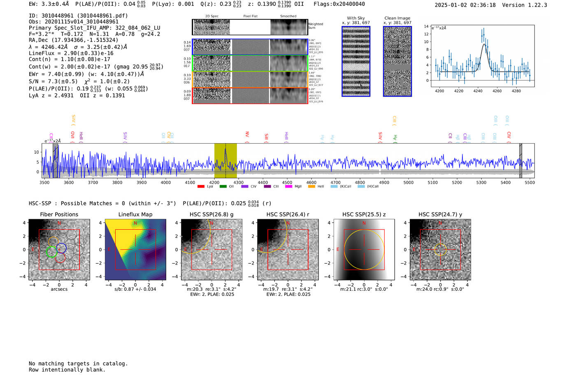Click the Primary Spec_Slot_IFU_AMP line
This screenshot has height=392, width=576.
[95, 28]
